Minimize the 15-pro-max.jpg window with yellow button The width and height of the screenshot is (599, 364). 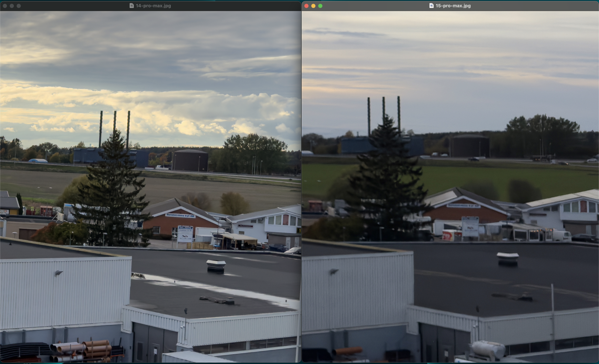pos(313,6)
